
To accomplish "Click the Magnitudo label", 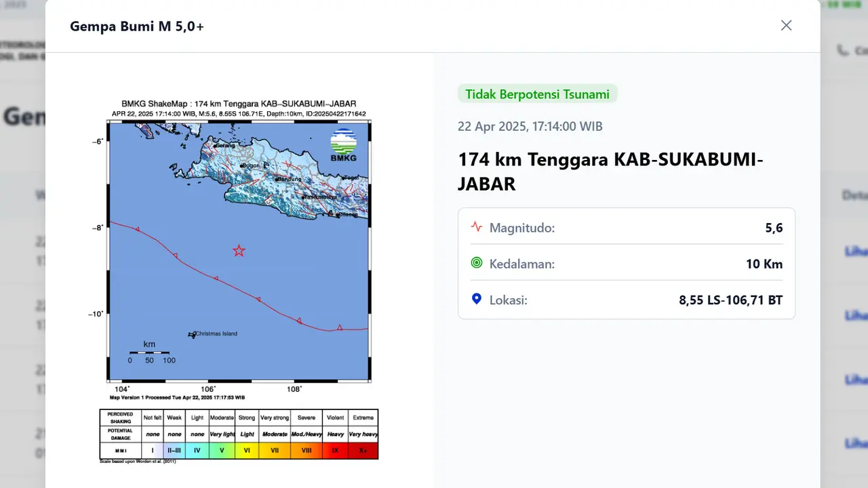I will pyautogui.click(x=522, y=228).
